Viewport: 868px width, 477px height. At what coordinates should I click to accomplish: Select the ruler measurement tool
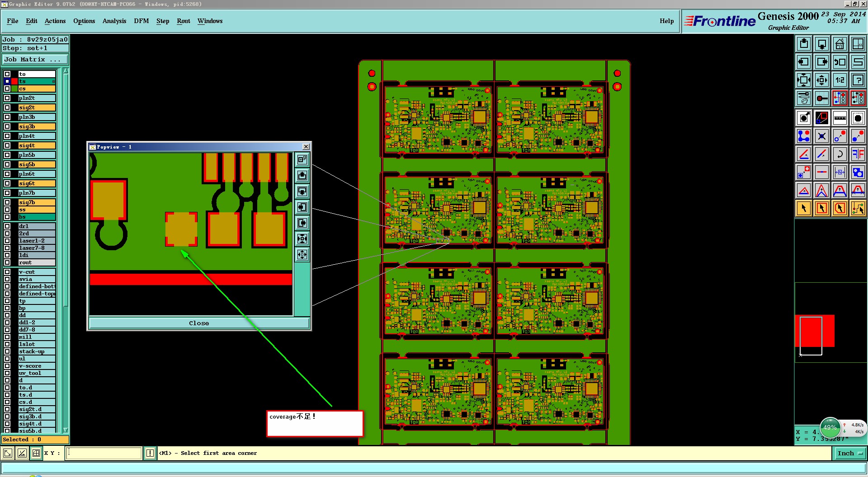coord(840,118)
